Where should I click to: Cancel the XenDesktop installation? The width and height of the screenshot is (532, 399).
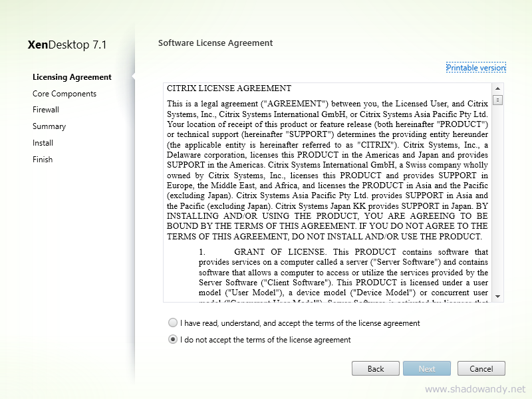point(481,368)
